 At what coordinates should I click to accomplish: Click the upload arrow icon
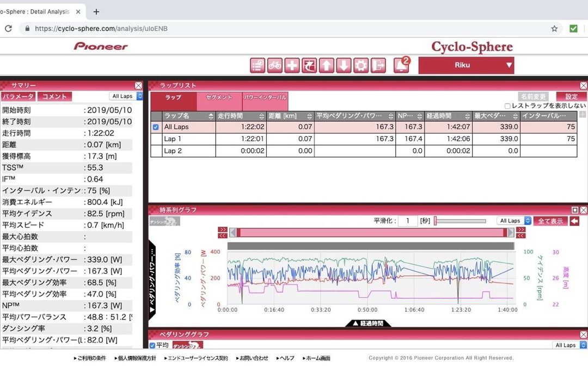tap(326, 65)
